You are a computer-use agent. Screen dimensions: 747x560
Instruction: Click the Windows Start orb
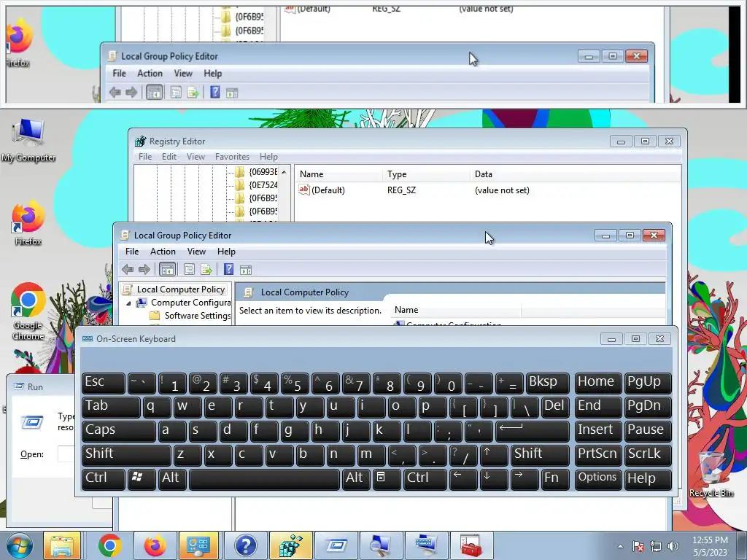pyautogui.click(x=20, y=545)
